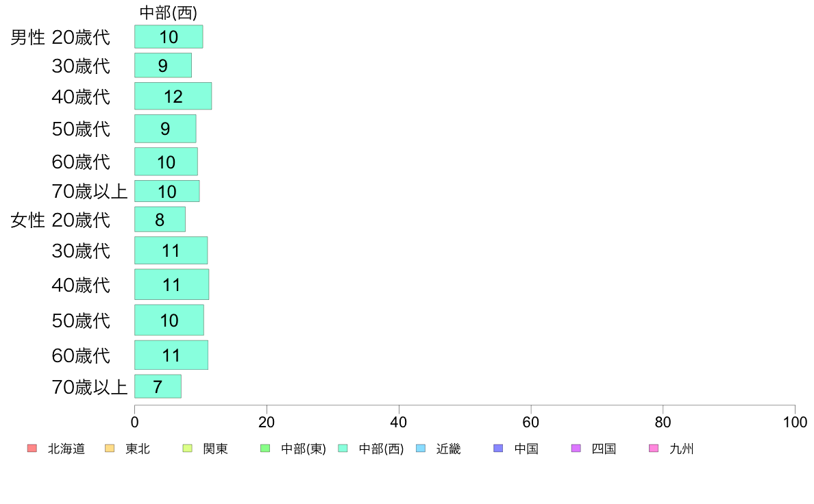
Task: Click the 40 tick on the axis
Action: pyautogui.click(x=399, y=422)
